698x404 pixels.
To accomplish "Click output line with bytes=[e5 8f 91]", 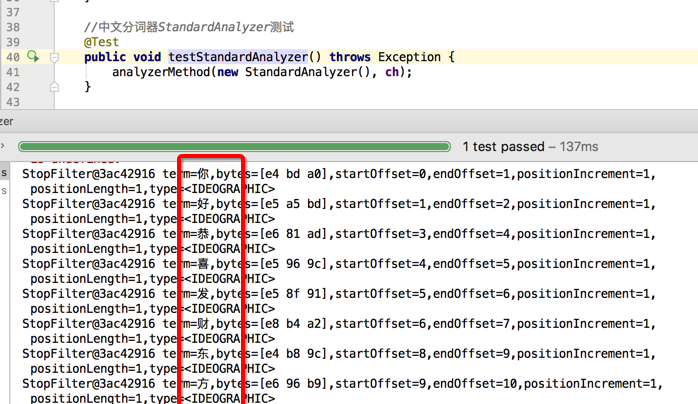I will [339, 294].
